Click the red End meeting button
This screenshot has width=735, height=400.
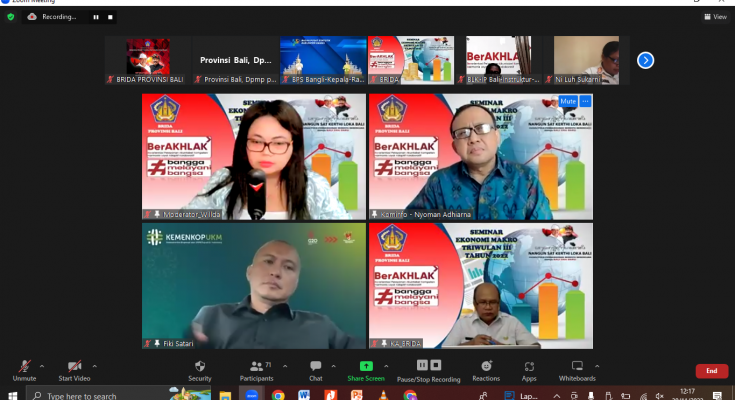[x=712, y=370]
